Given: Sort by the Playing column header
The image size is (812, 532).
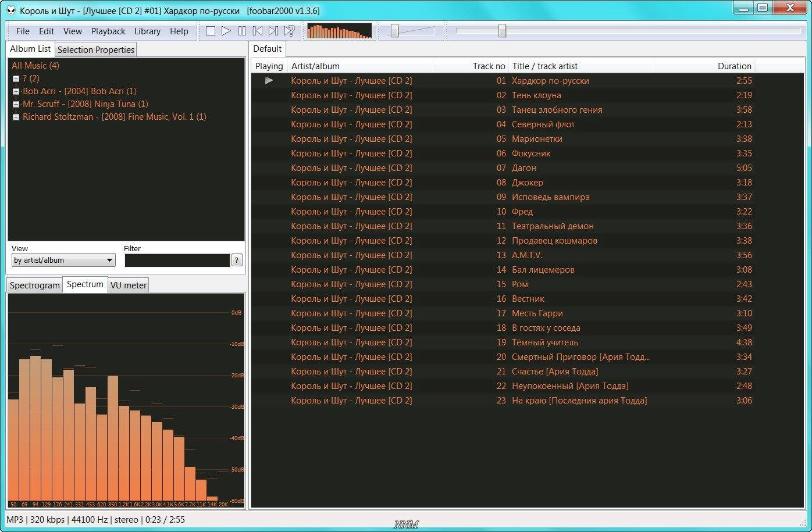Looking at the screenshot, I should point(269,66).
